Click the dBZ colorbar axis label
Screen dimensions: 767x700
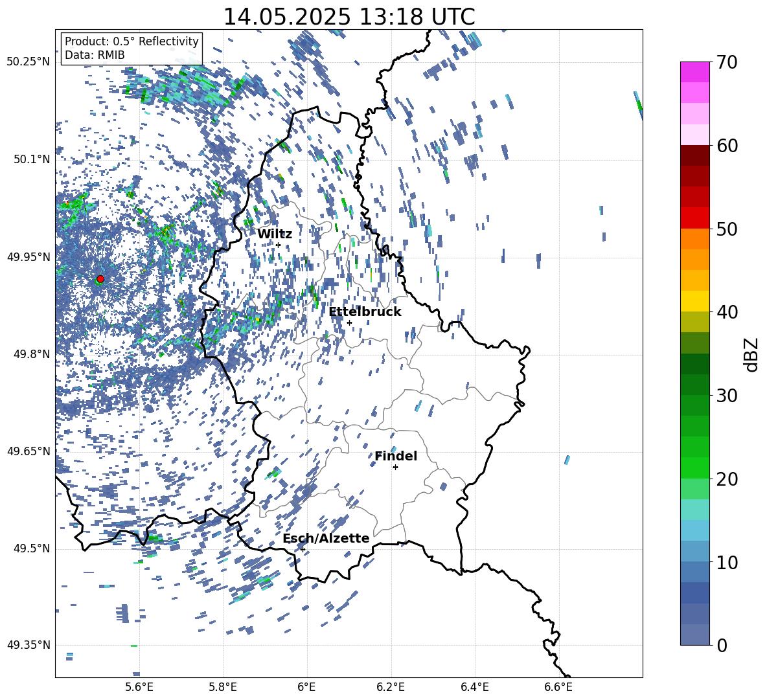pos(752,354)
